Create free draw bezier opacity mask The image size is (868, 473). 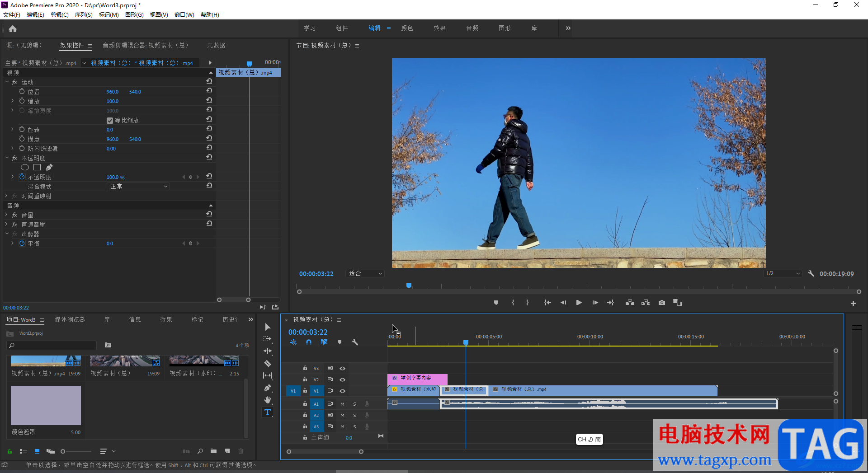(x=49, y=168)
